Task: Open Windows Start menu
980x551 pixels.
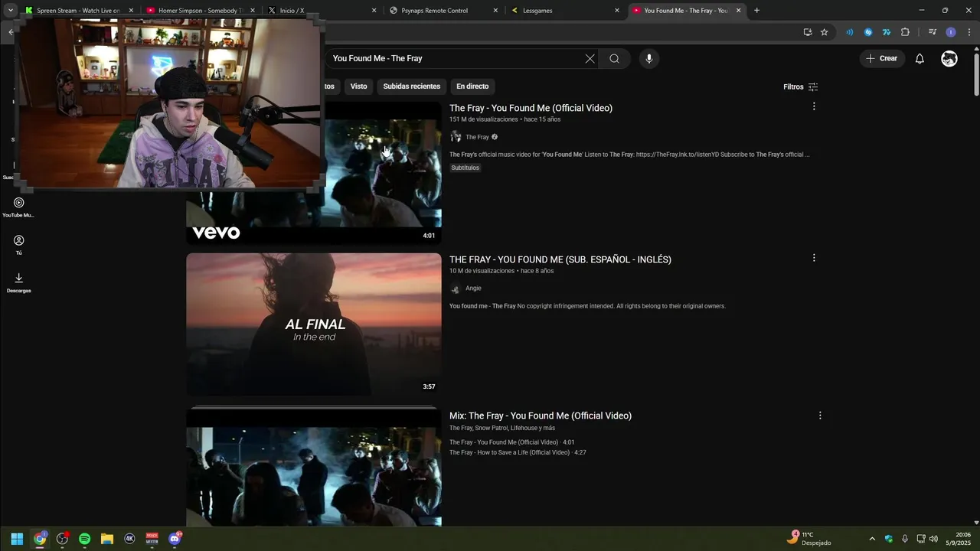Action: [x=17, y=539]
